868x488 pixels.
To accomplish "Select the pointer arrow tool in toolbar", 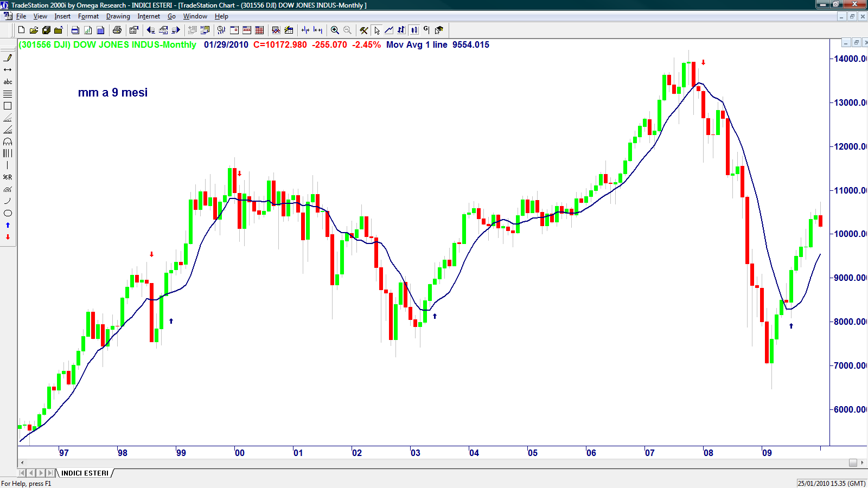I will (377, 30).
